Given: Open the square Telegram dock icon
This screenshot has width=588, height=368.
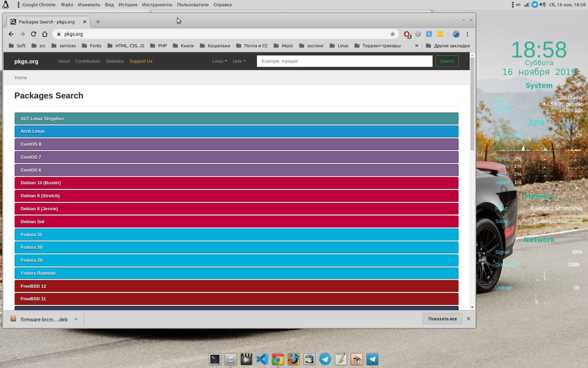Looking at the screenshot, I should pyautogui.click(x=373, y=359).
